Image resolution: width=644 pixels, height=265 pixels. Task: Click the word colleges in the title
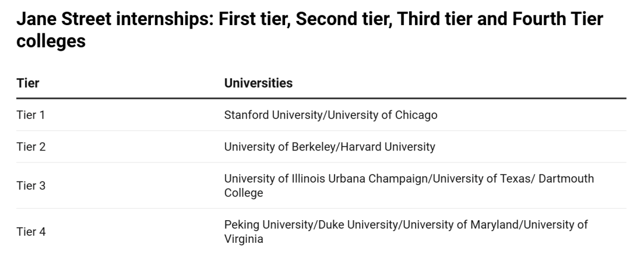click(x=51, y=41)
